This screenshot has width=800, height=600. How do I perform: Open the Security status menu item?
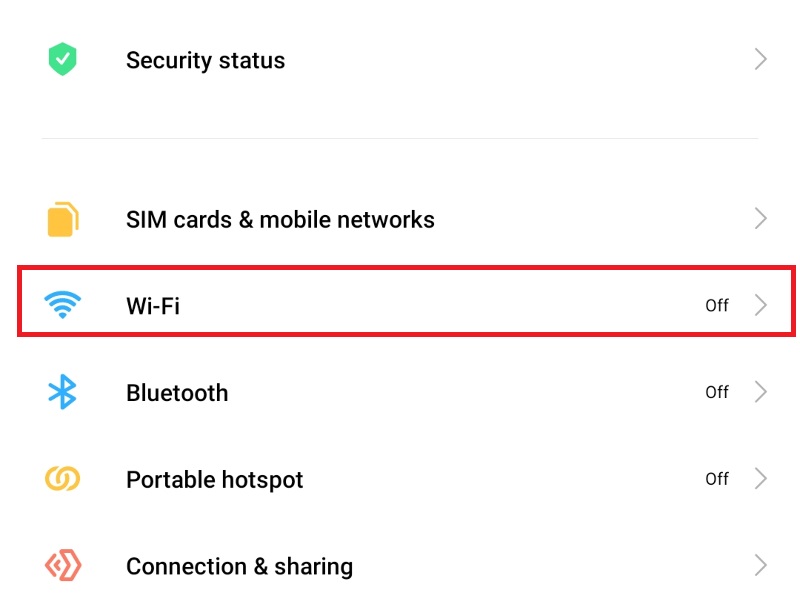pyautogui.click(x=205, y=60)
